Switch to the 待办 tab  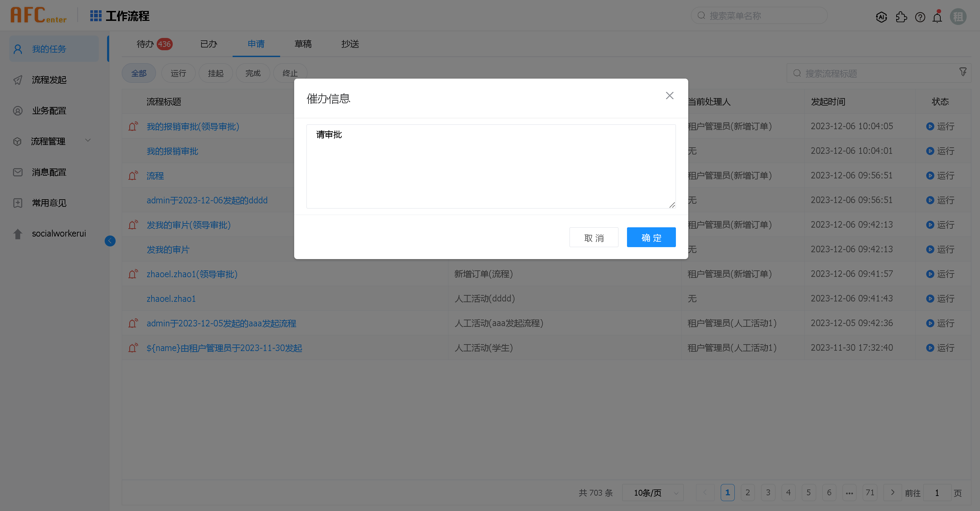click(146, 44)
